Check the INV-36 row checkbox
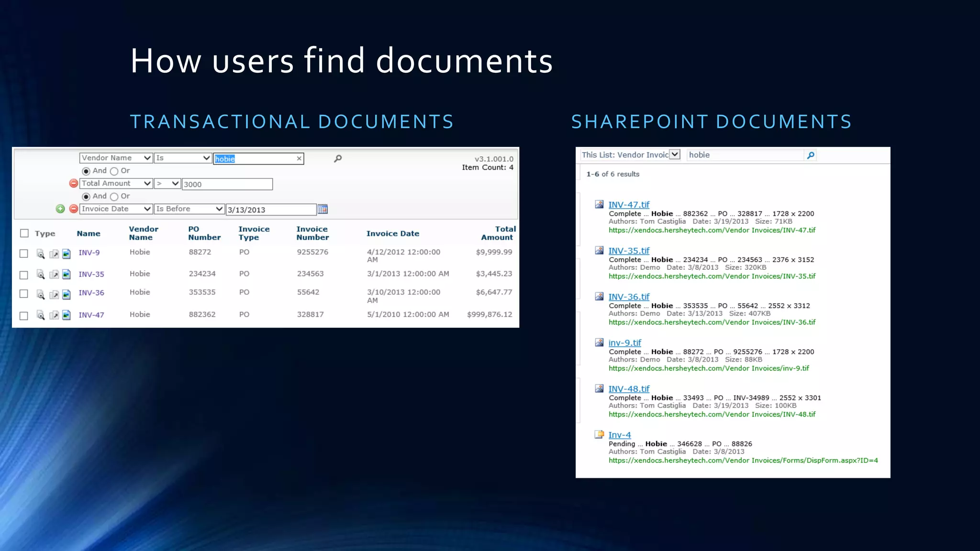The width and height of the screenshot is (980, 551). pyautogui.click(x=23, y=294)
